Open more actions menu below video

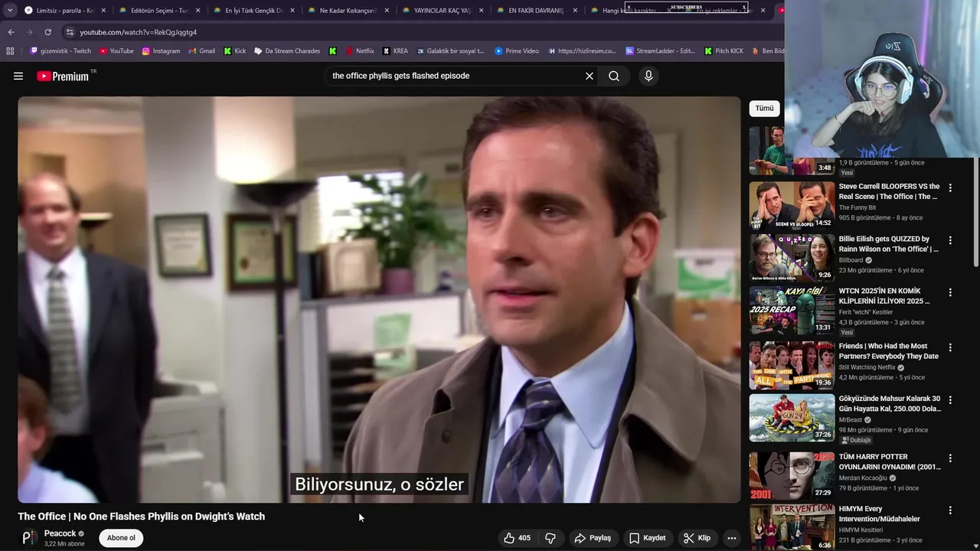(732, 538)
